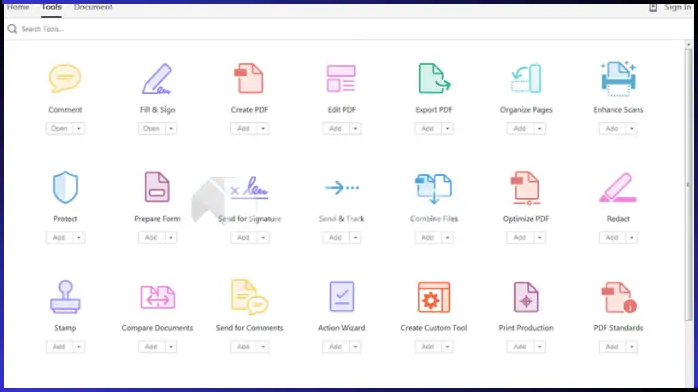Click Add under Edit PDF
Viewport: 698px width, 392px height.
point(336,129)
